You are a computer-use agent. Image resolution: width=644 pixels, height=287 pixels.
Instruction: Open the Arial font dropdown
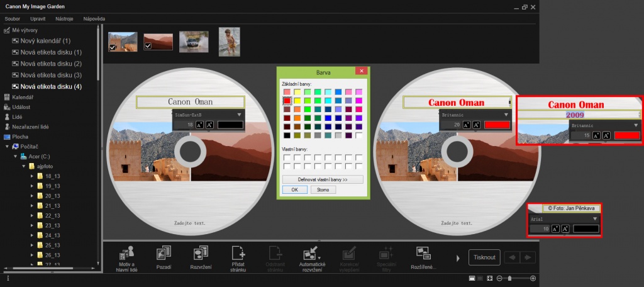594,219
